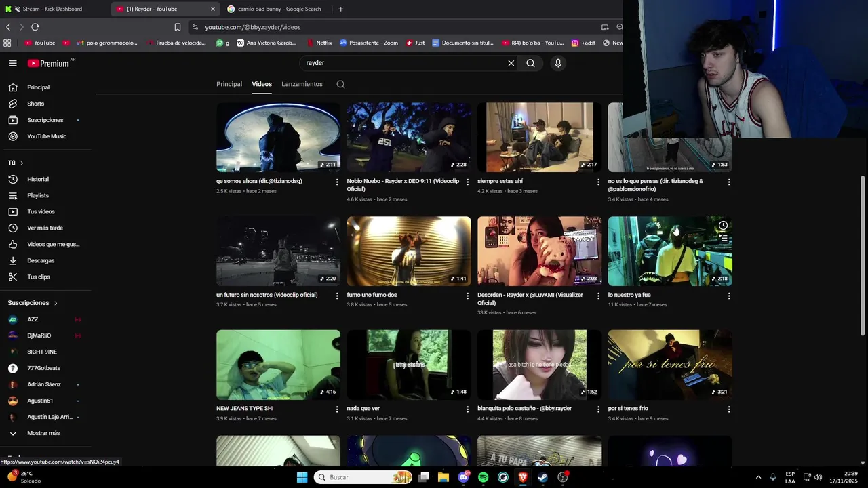Screen dimensions: 868x488
Task: Open a new browser tab with plus
Action: coord(340,9)
